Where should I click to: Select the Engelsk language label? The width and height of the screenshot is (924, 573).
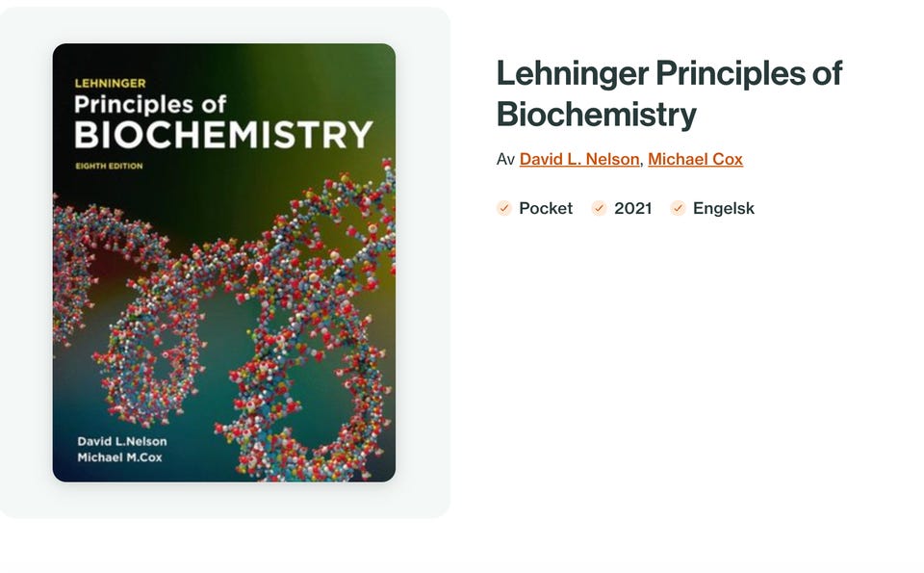tap(724, 208)
